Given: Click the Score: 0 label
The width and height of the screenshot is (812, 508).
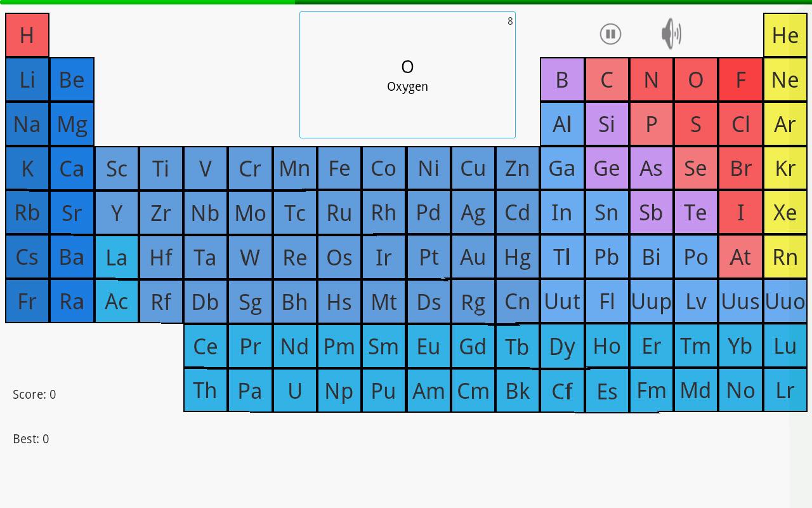Looking at the screenshot, I should pos(34,394).
